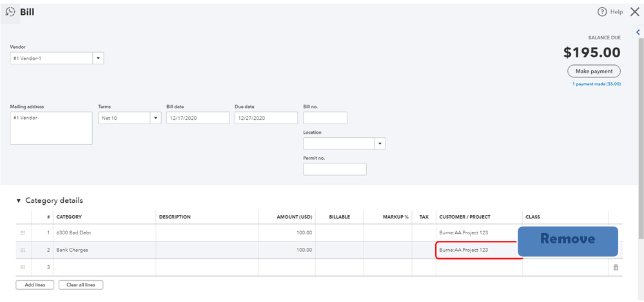
Task: Click the Bill date field
Action: coord(198,118)
